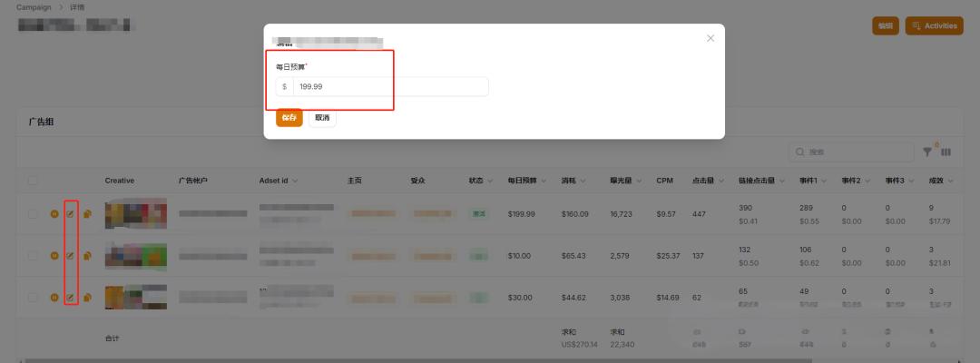Click 取消 to cancel the dialog
Image resolution: width=980 pixels, height=363 pixels.
[x=322, y=117]
